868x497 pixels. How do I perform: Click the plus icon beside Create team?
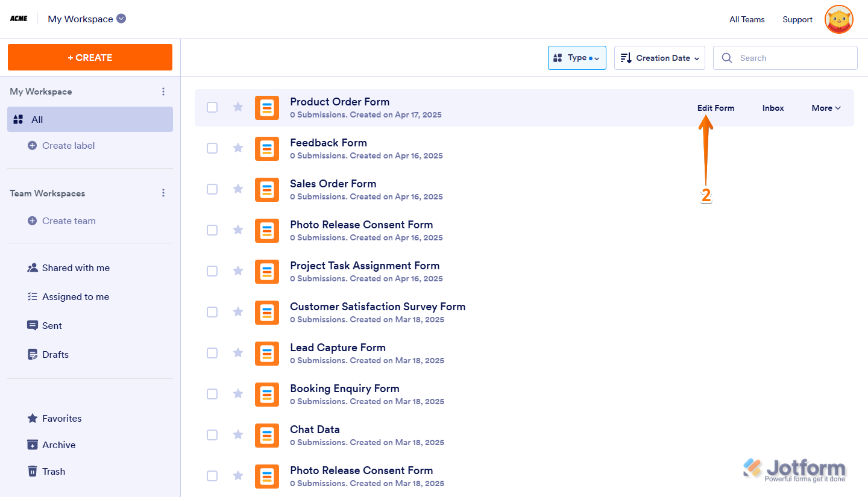pos(33,221)
